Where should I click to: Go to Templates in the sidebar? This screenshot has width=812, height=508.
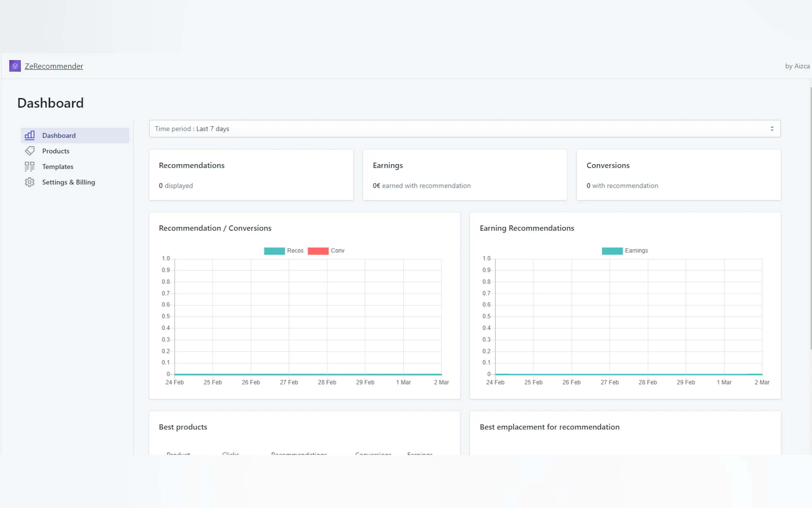pos(58,166)
